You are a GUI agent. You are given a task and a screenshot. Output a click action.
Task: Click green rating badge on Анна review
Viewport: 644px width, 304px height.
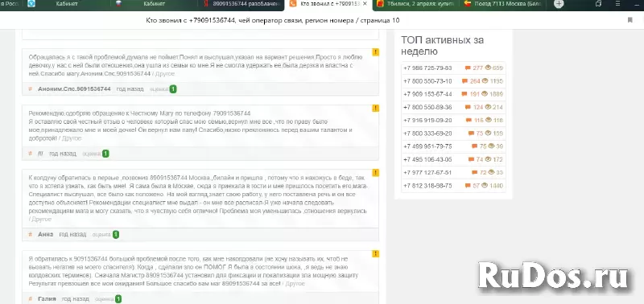[x=116, y=235]
